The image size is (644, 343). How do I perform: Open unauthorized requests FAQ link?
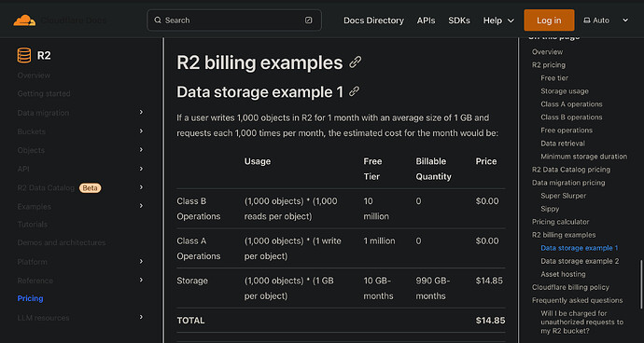point(582,322)
